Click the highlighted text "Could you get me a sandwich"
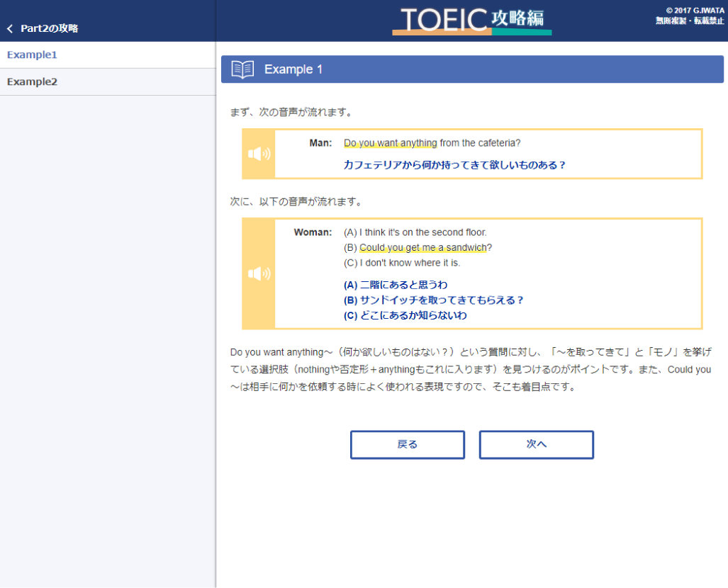 (422, 247)
